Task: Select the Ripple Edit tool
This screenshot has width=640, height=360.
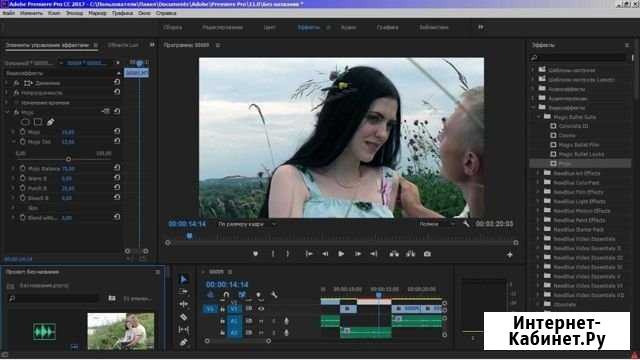Action: 184,304
